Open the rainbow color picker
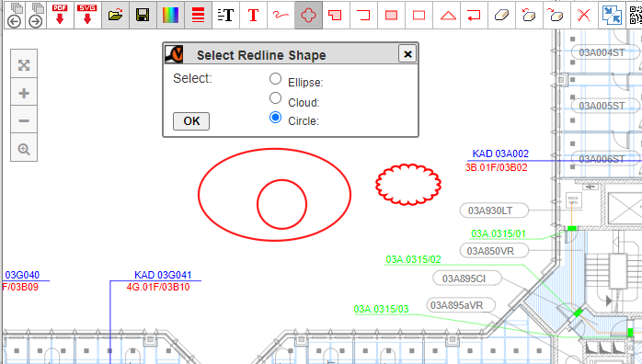The height and width of the screenshot is (364, 642). [171, 15]
